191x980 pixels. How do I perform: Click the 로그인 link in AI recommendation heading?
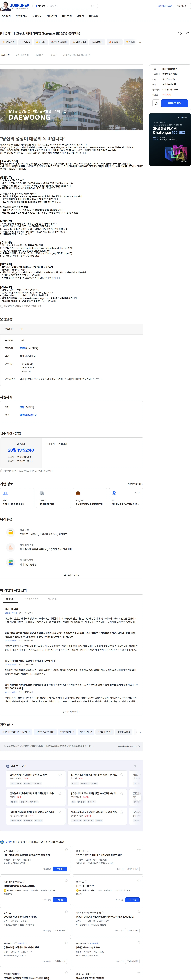coord(9,842)
